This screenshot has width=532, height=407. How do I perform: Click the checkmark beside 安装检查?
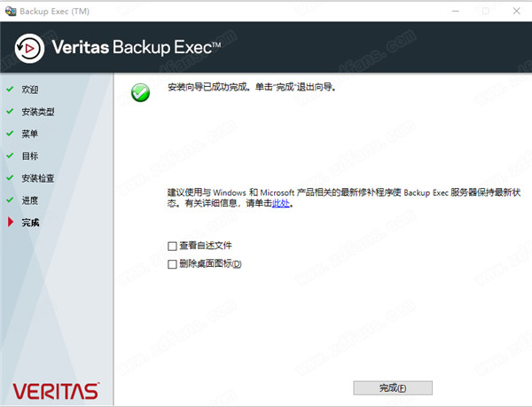[10, 177]
